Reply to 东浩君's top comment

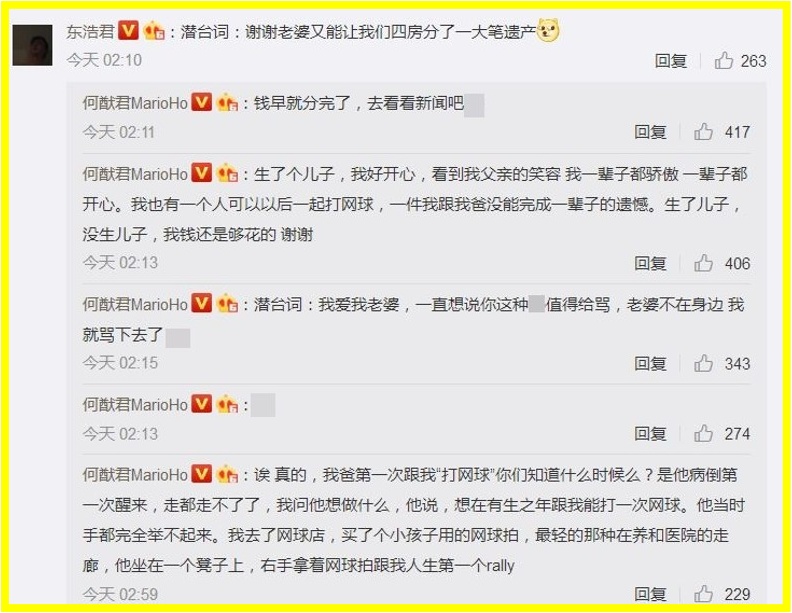pos(670,61)
